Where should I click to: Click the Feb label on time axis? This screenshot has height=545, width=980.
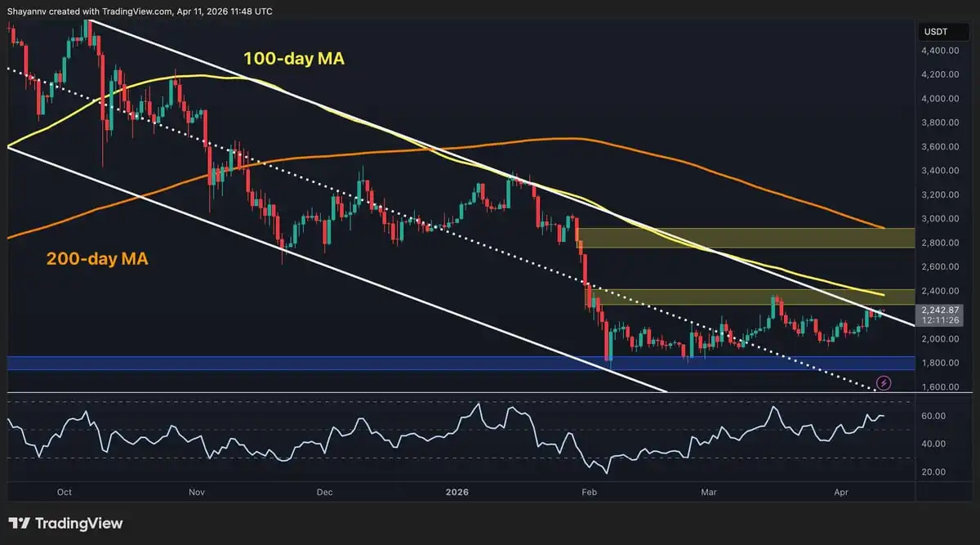click(586, 493)
